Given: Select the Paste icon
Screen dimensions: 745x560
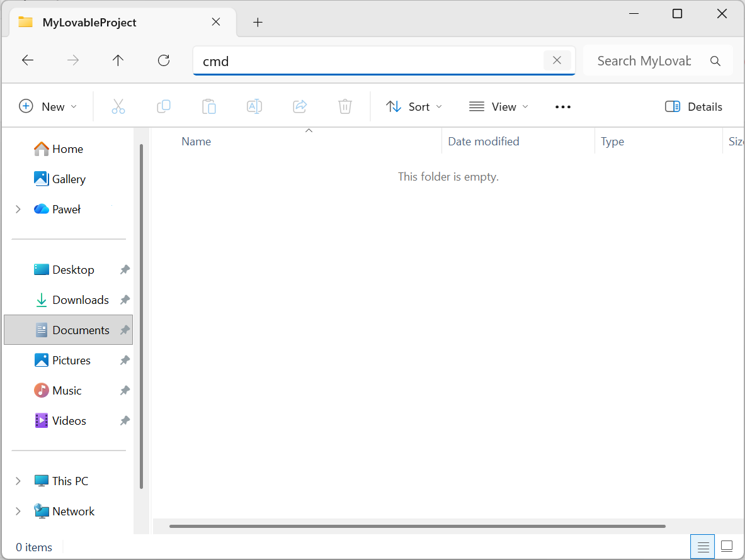Looking at the screenshot, I should point(209,106).
